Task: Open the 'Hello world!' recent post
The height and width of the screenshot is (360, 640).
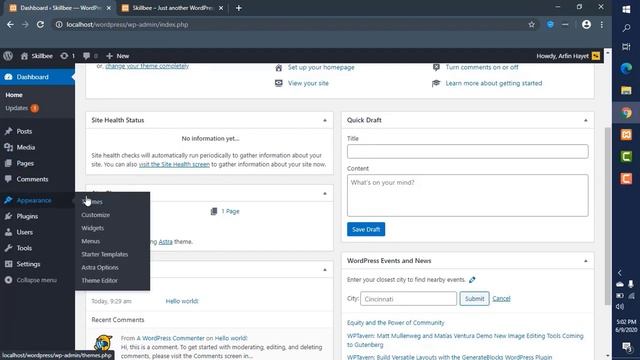Action: coord(182,301)
